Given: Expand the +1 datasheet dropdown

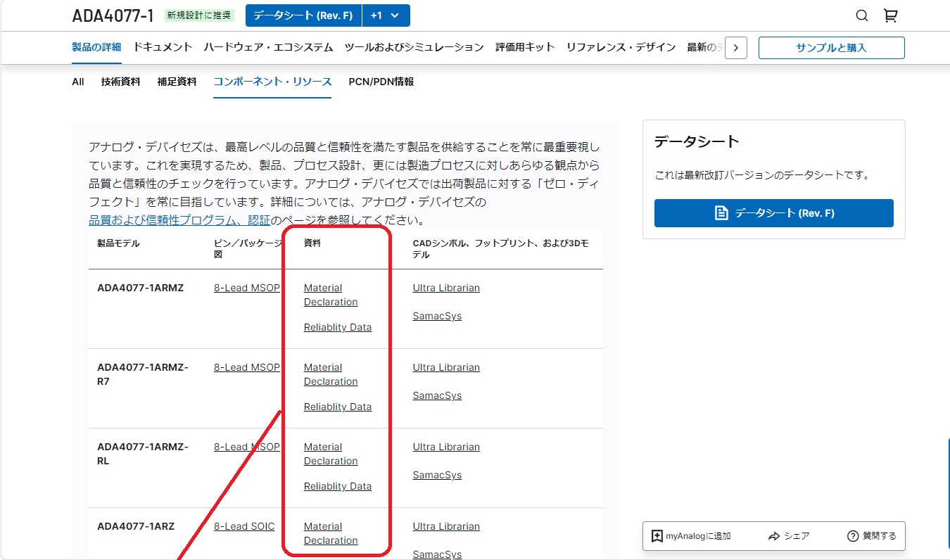Looking at the screenshot, I should (x=386, y=15).
